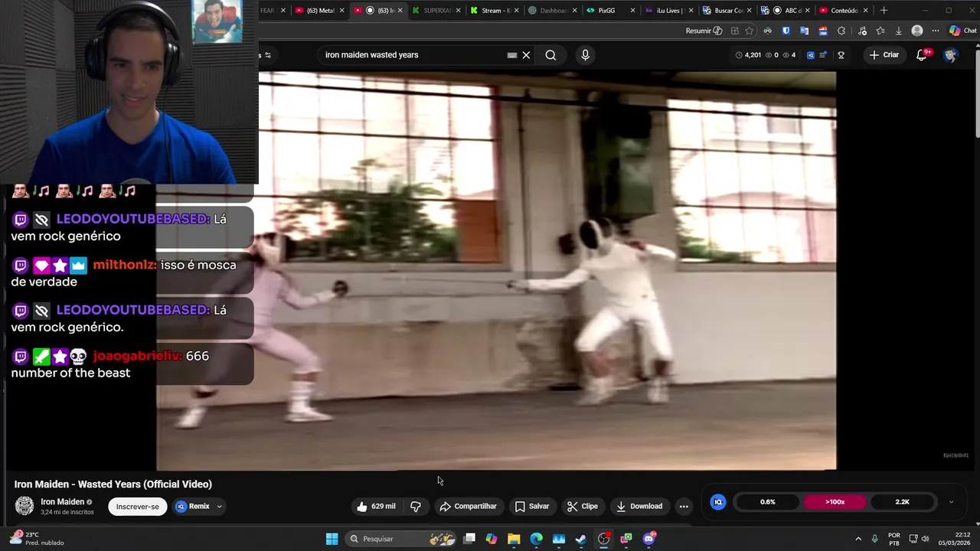Click the search field with iron maiden wasted years

(413, 55)
